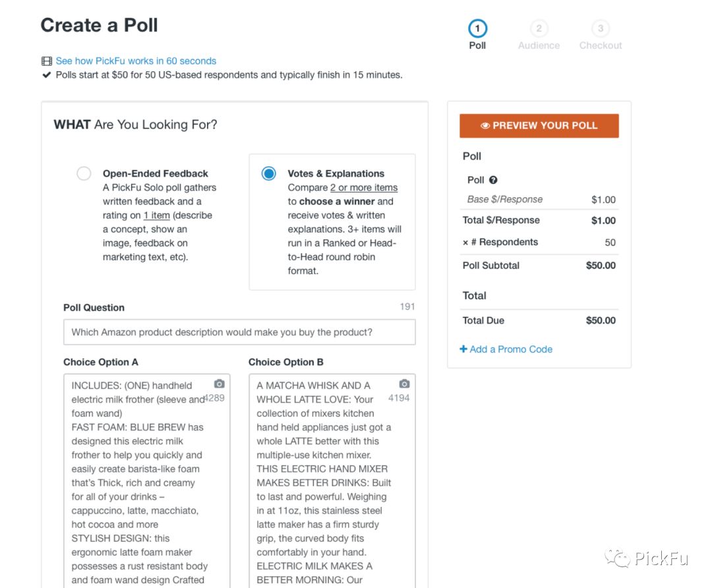Click inside Choice Option A text area
The image size is (712, 588).
point(146,481)
